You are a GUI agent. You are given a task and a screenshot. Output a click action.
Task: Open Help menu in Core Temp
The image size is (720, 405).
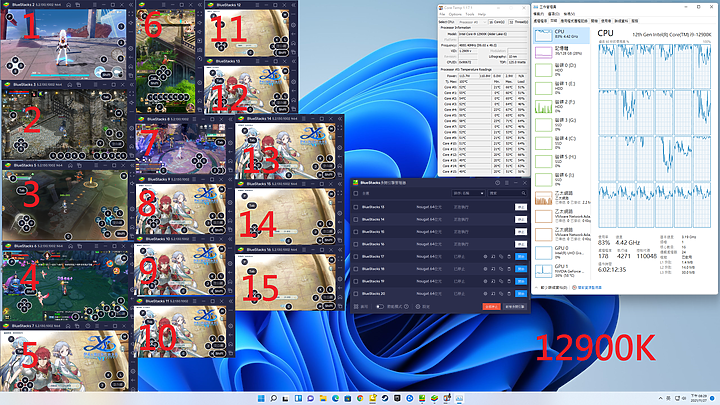tap(482, 14)
